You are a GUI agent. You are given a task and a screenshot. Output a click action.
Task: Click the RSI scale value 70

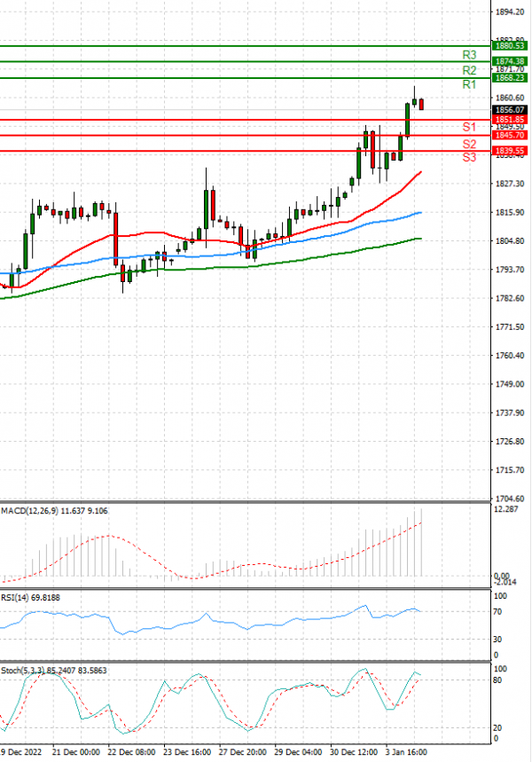pos(497,612)
